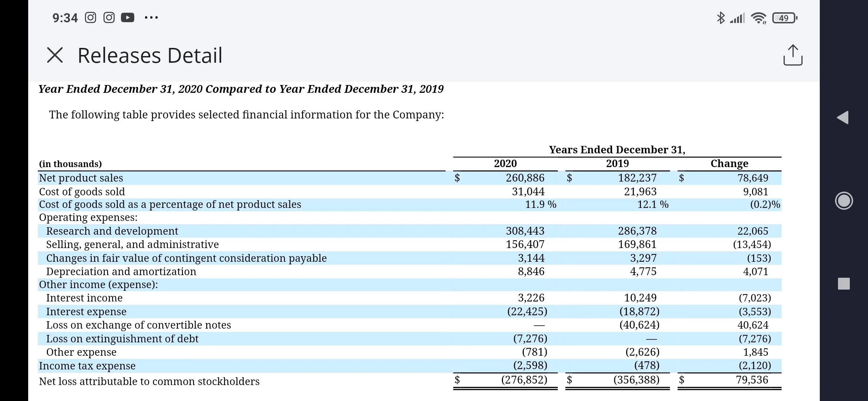Tap the Android back navigation button
Viewport: 868px width, 401px height.
843,118
